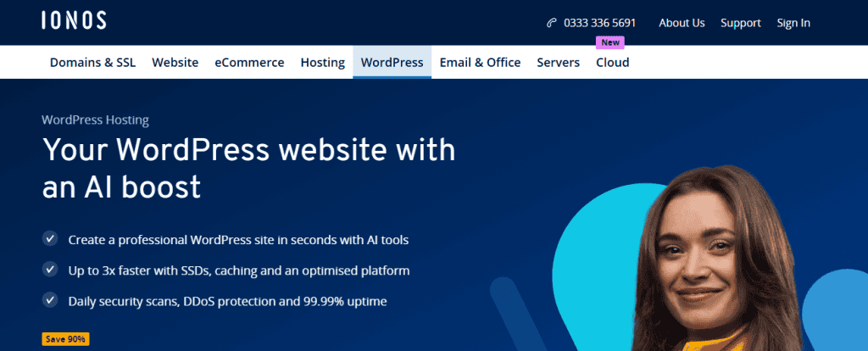The height and width of the screenshot is (351, 868).
Task: Open the eCommerce menu
Action: click(250, 63)
